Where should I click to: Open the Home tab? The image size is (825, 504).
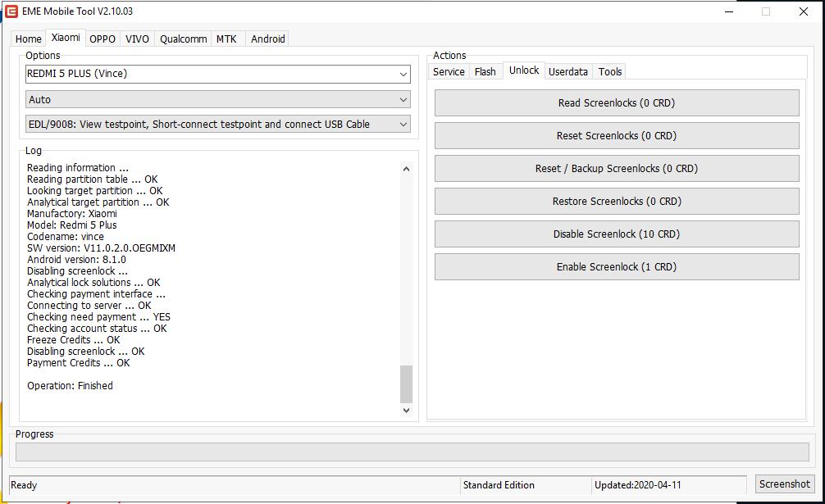[x=29, y=39]
